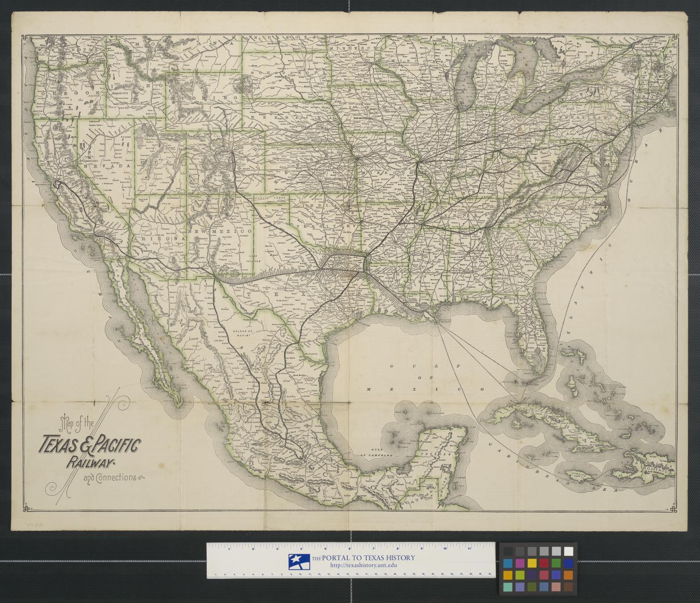Viewport: 700px width, 603px height.
Task: Pick the magenta swatch on color chart
Action: 520,563
